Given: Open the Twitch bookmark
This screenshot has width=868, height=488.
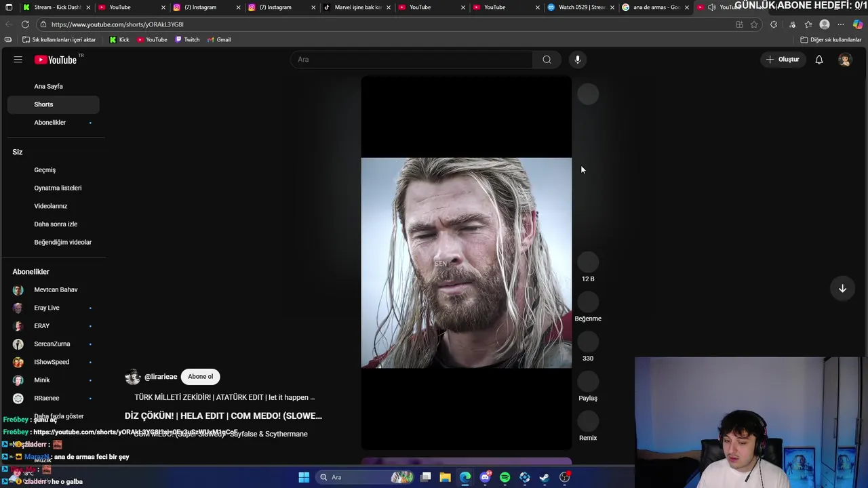Looking at the screenshot, I should 187,40.
